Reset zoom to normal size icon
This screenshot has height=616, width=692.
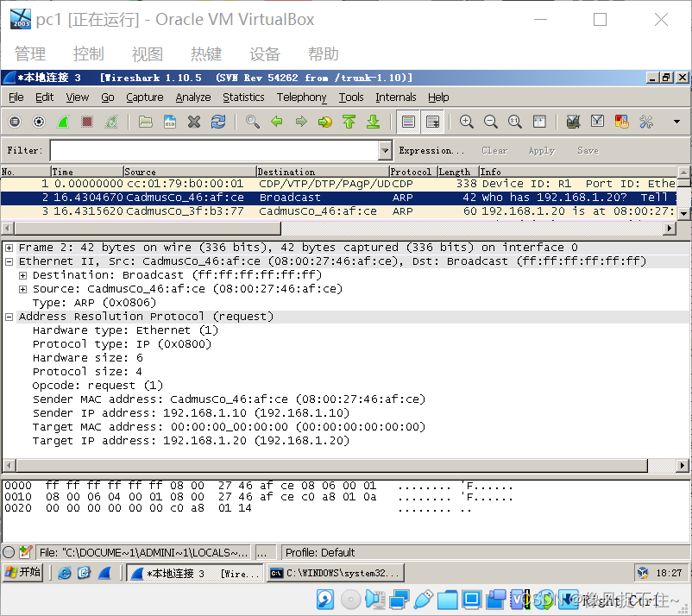point(515,122)
